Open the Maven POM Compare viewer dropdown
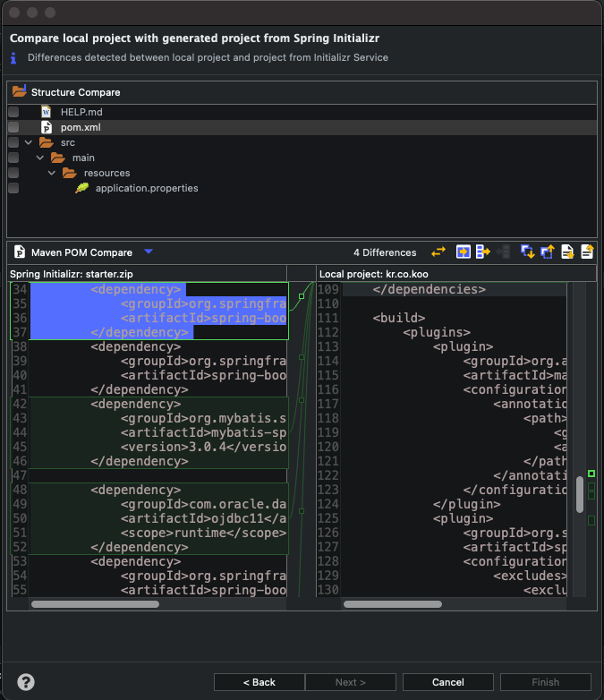Image resolution: width=604 pixels, height=700 pixels. (149, 252)
